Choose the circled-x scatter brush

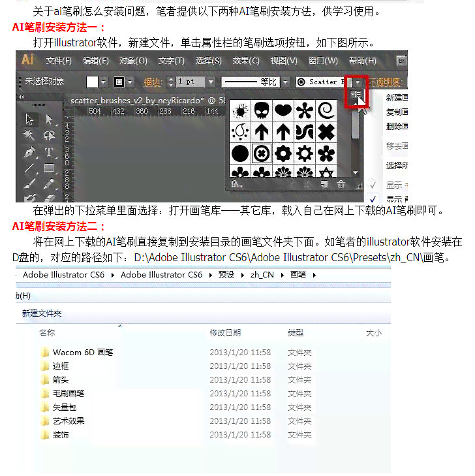[x=262, y=153]
